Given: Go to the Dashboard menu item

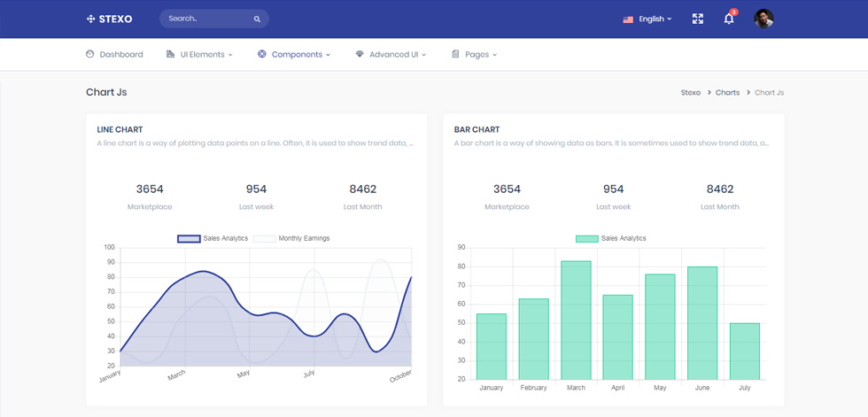Looking at the screenshot, I should point(114,54).
